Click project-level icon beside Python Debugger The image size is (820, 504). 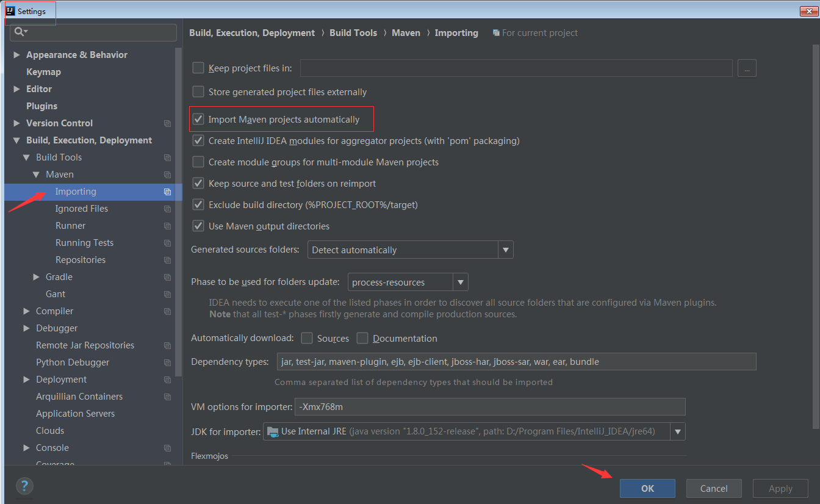(x=167, y=362)
